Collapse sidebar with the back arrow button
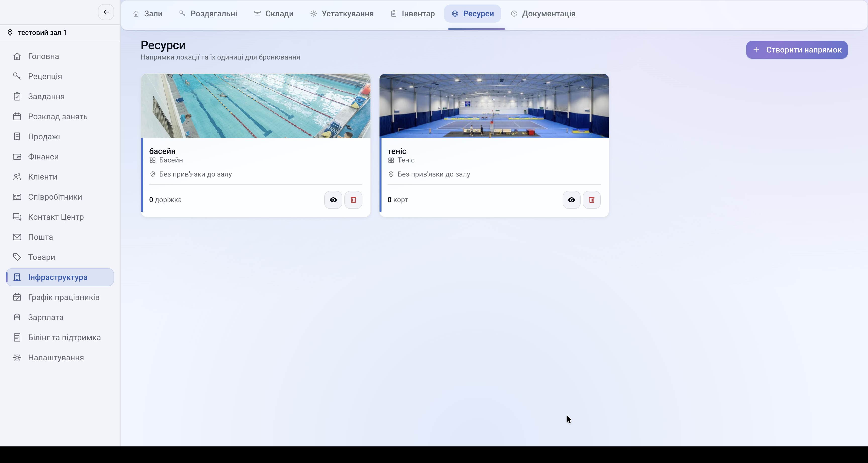 pos(106,12)
